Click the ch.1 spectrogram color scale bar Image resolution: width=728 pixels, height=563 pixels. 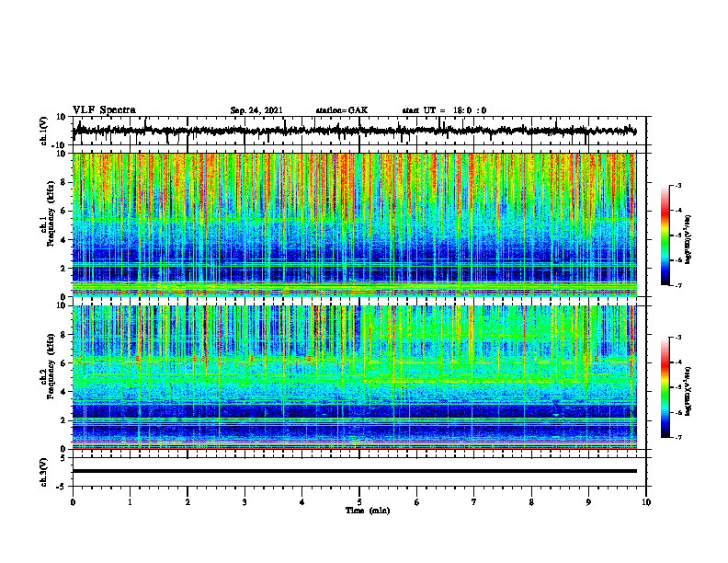click(665, 235)
